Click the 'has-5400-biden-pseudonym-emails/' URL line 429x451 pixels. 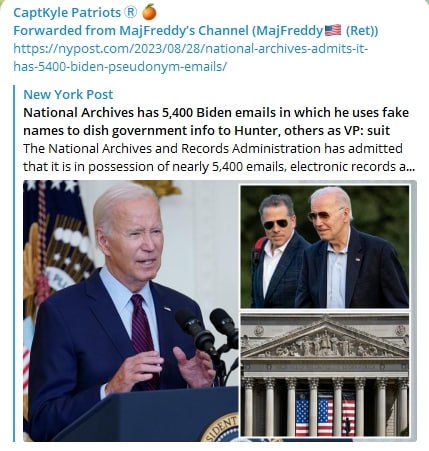pos(120,67)
